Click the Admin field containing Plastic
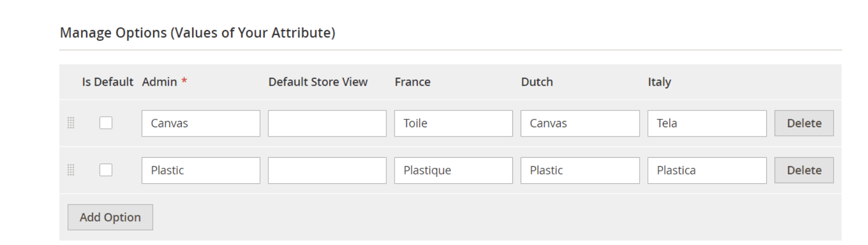The width and height of the screenshot is (868, 245). (201, 170)
